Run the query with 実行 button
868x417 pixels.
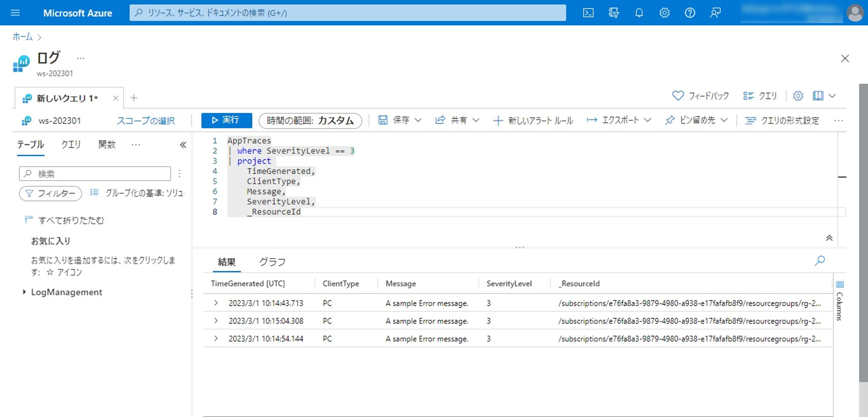pos(227,120)
